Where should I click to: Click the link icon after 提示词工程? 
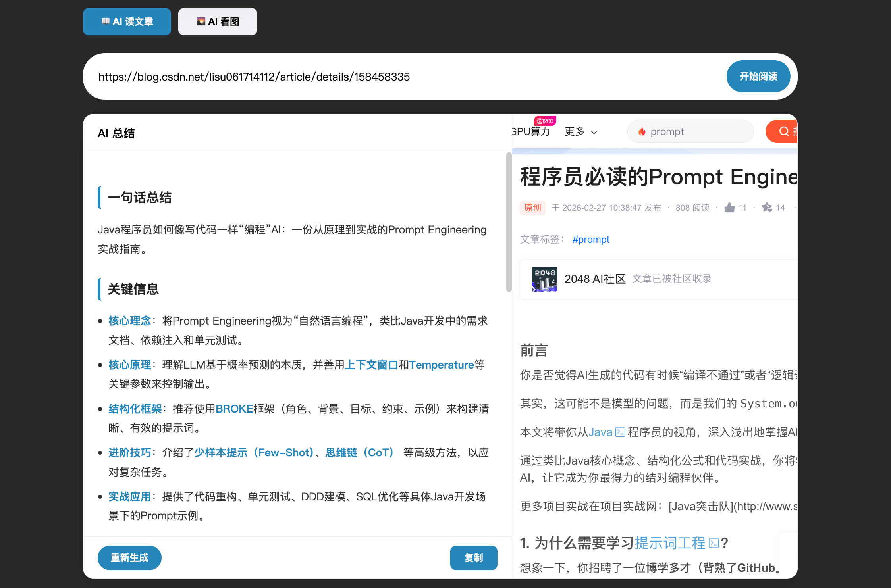714,543
